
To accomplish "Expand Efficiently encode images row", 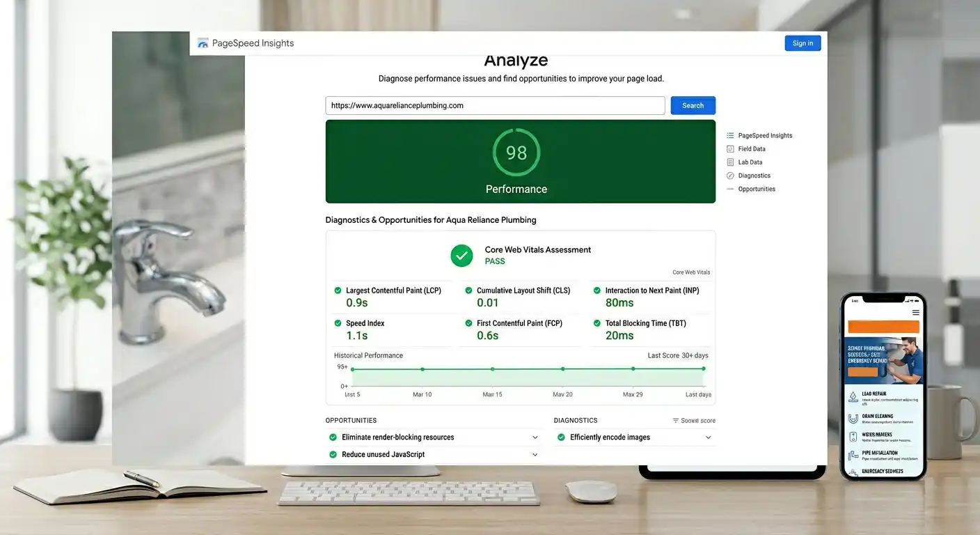I will (635, 437).
